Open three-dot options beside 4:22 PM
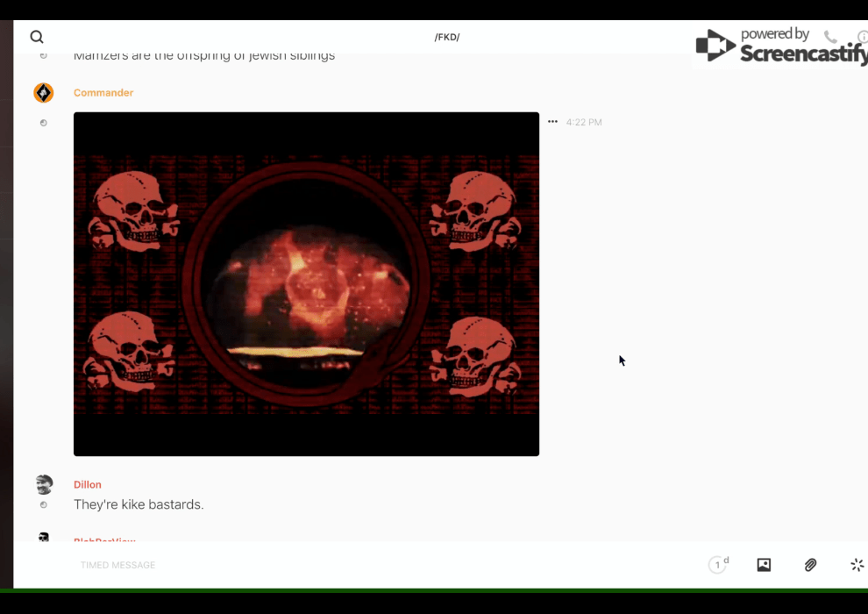Screen dimensions: 868x614 [x=552, y=122]
